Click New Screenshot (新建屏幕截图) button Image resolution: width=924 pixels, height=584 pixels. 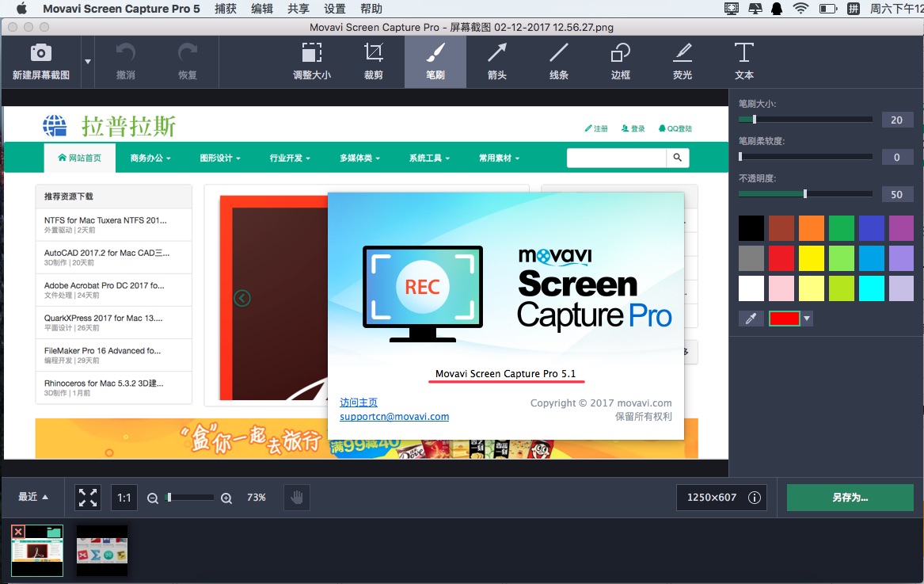(41, 61)
